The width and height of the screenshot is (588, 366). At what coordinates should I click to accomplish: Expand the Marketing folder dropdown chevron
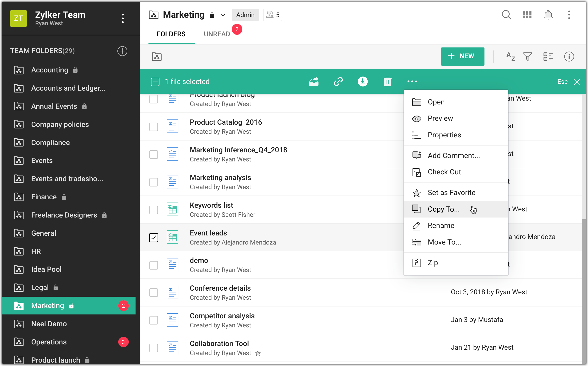pyautogui.click(x=223, y=15)
